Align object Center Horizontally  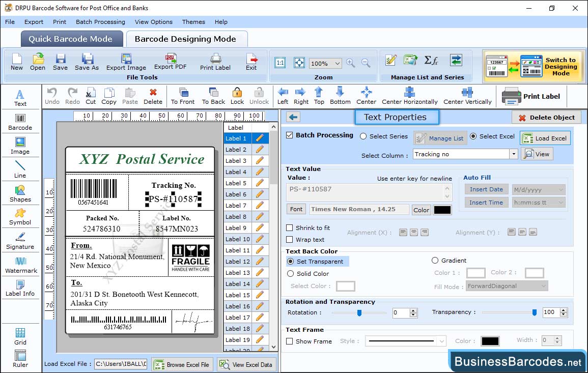409,96
